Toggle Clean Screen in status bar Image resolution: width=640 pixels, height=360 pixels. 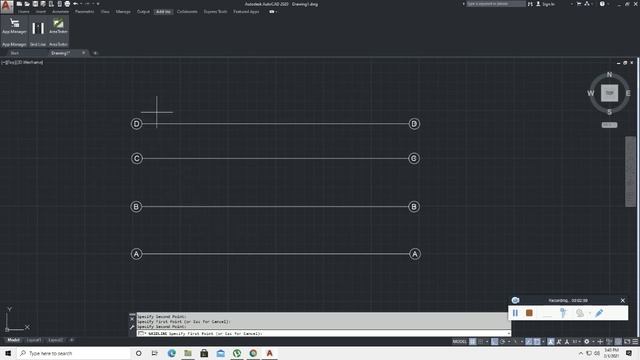[x=627, y=342]
